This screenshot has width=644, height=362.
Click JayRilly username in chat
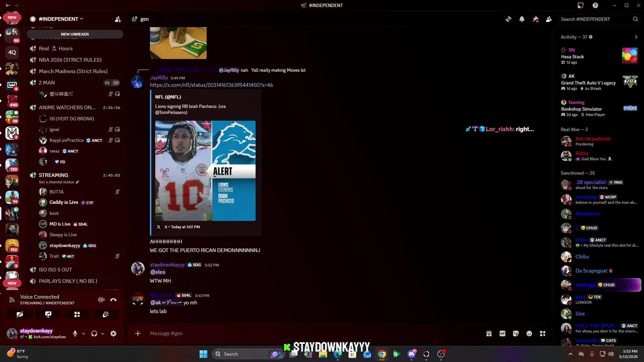tap(159, 78)
